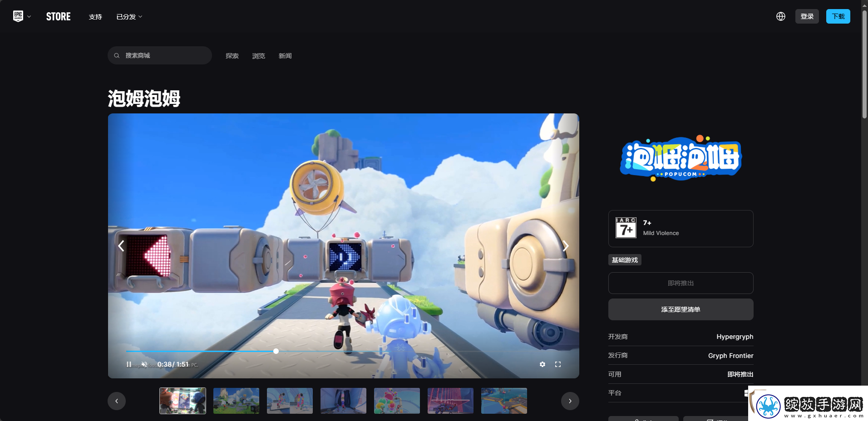Click the 0:38 / 1:51 video time display
Image resolution: width=868 pixels, height=421 pixels.
173,364
